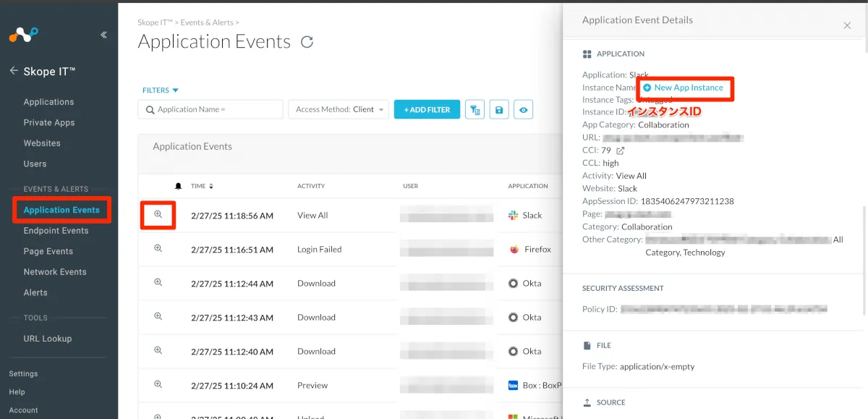Collapse the sidebar with double chevron icon
The height and width of the screenshot is (419, 868).
[x=103, y=35]
